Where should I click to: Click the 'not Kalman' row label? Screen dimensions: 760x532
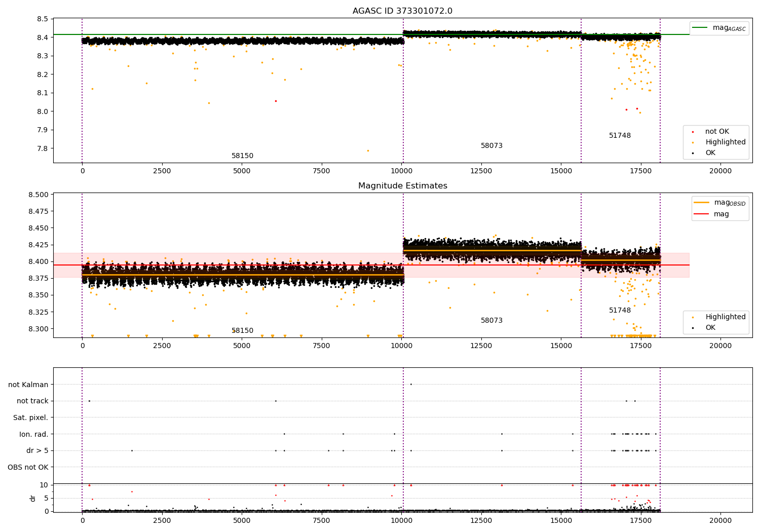click(28, 385)
